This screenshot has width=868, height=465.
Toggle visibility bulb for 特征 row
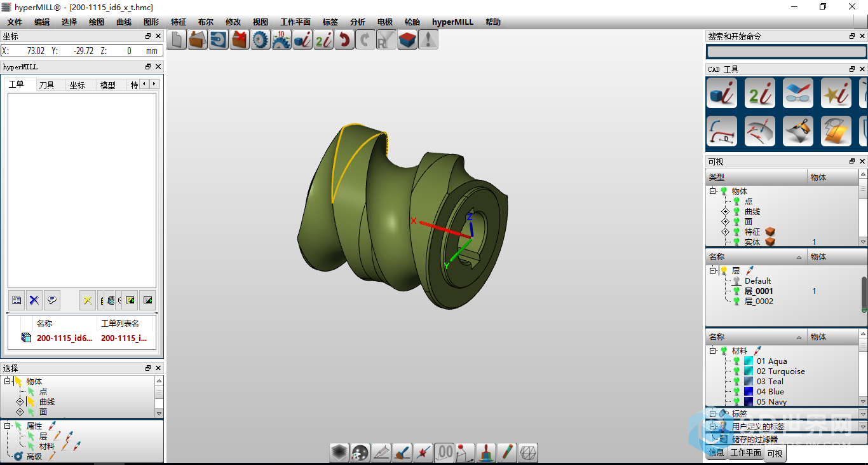pos(736,232)
